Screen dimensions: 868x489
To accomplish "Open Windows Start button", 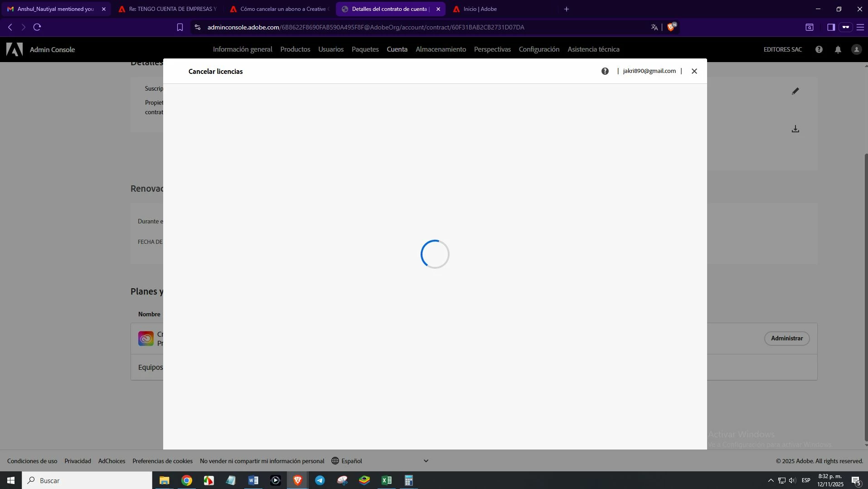I will tap(11, 480).
